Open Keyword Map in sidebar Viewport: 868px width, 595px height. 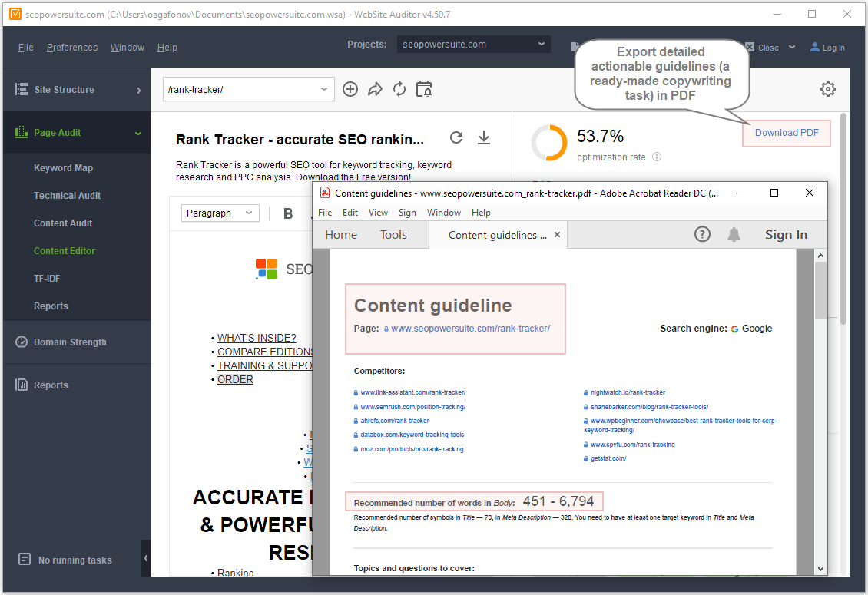tap(63, 167)
